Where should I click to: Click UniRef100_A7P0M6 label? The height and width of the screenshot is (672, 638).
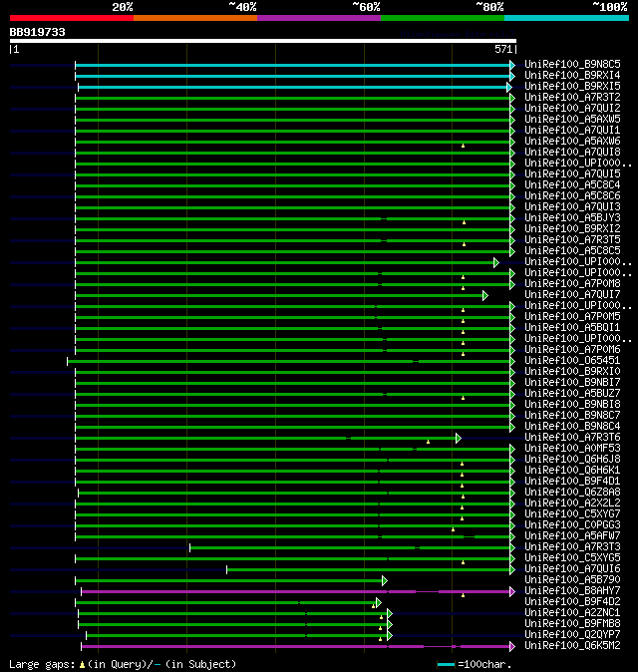[x=572, y=350]
